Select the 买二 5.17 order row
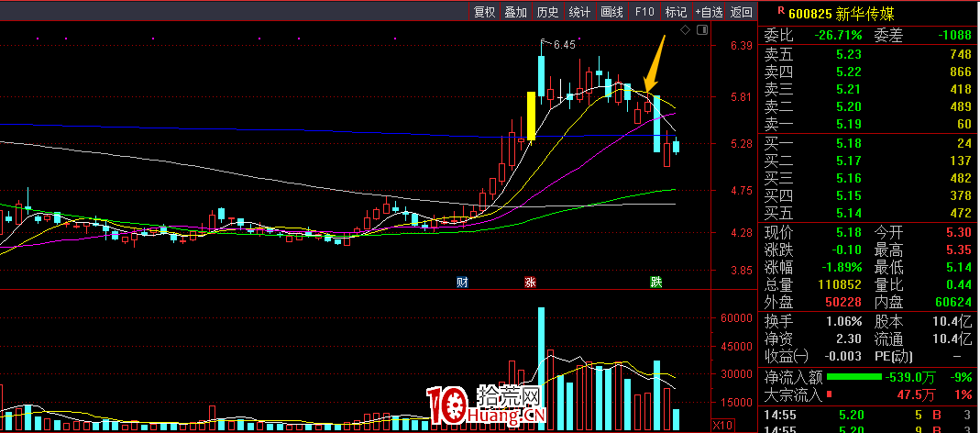Viewport: 980px width, 433px height. (x=868, y=161)
